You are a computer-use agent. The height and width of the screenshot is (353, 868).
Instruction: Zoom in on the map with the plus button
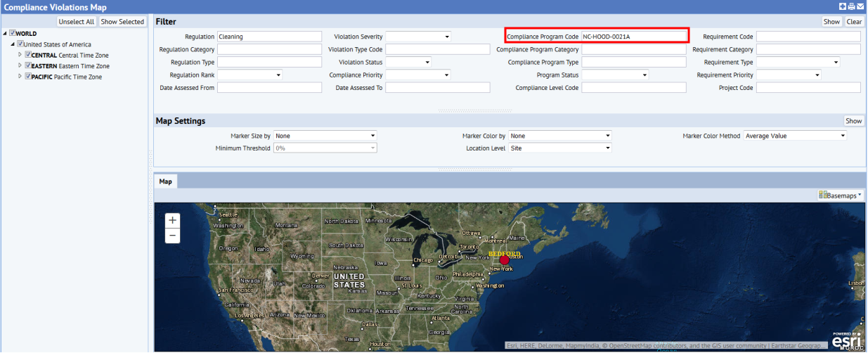click(x=173, y=220)
